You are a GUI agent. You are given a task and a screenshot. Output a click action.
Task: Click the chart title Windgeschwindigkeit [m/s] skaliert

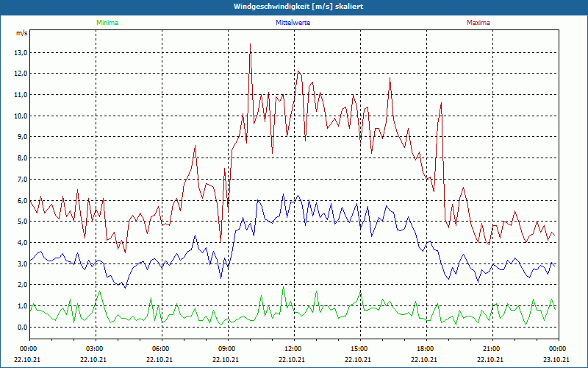pyautogui.click(x=298, y=7)
